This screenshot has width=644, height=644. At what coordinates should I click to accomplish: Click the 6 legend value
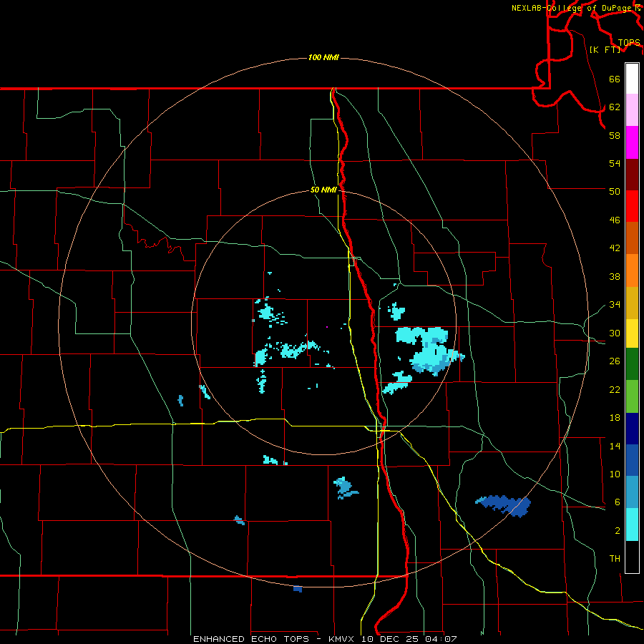[618, 502]
